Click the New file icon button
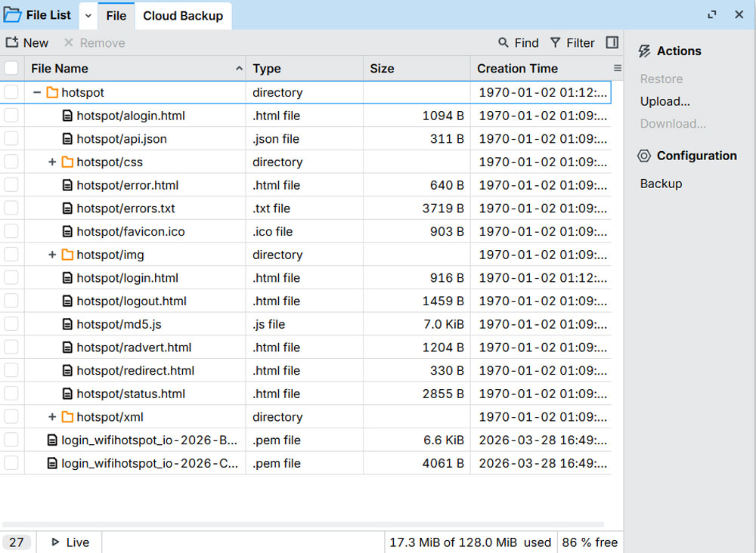Viewport: 756px width, 553px height. pyautogui.click(x=13, y=43)
